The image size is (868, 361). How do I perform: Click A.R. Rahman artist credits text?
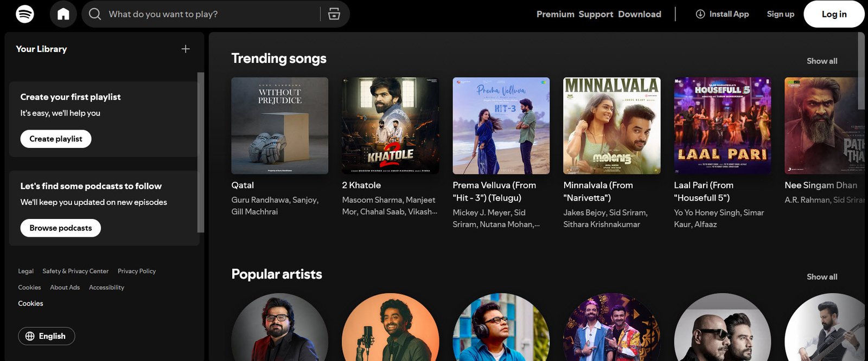[825, 200]
